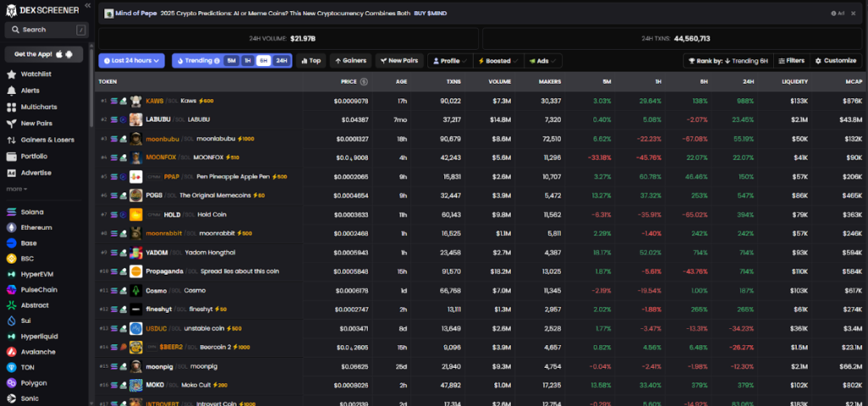Sort by the MAKERS column header

(549, 81)
